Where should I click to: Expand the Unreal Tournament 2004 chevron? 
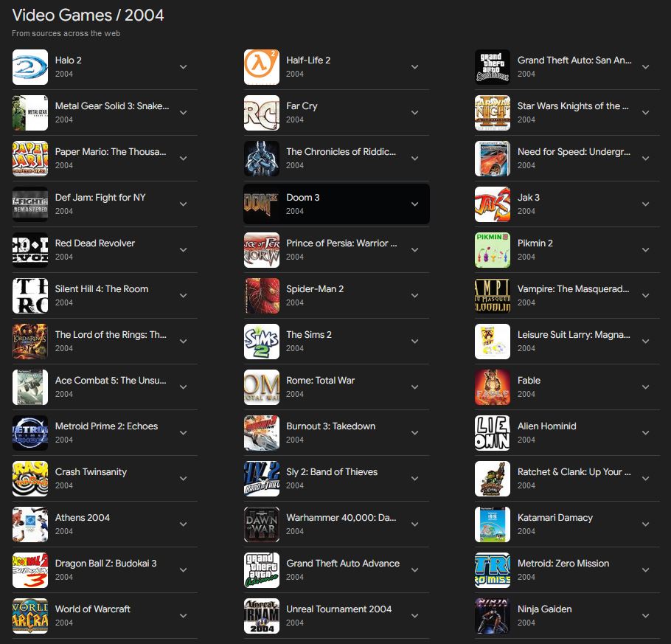click(414, 617)
